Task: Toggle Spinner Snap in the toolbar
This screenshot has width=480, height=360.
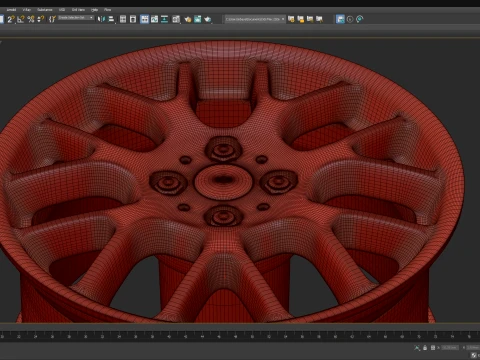Action: click(41, 19)
